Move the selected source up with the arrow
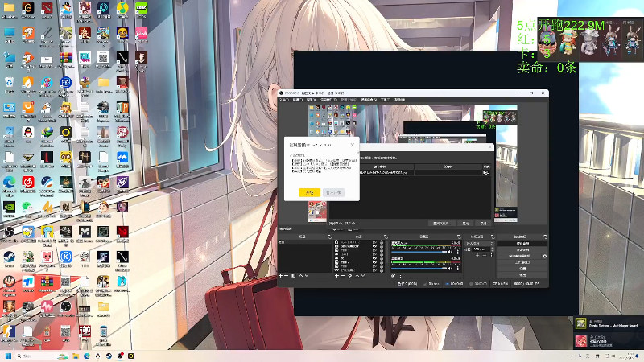This screenshot has height=362, width=644. click(x=357, y=275)
